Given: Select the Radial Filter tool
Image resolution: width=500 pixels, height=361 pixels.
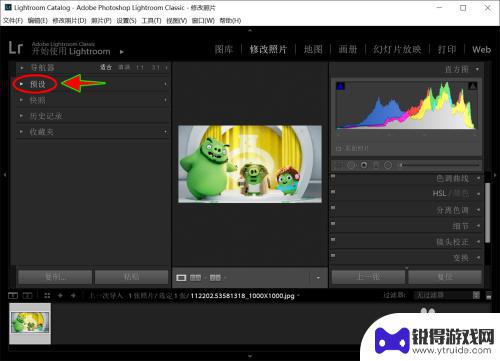Looking at the screenshot, I should 388,165.
